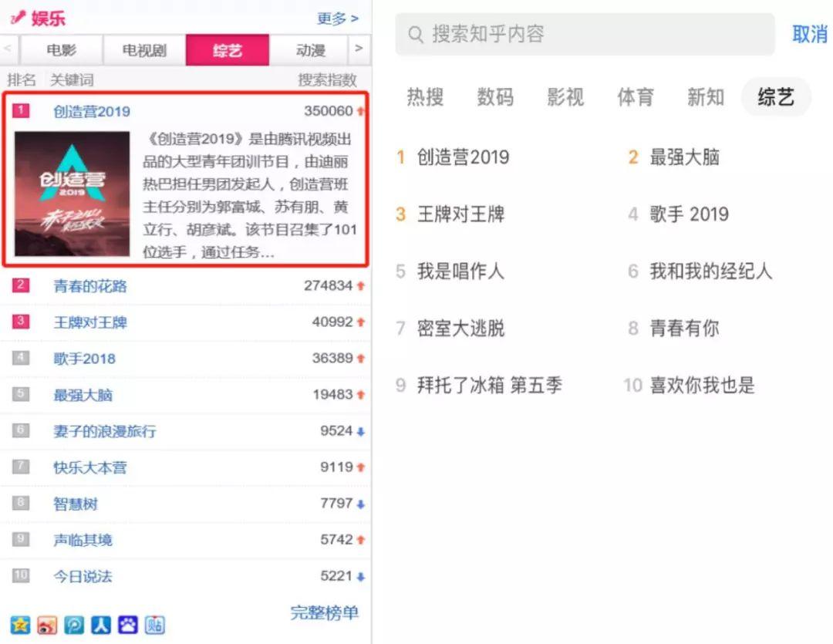Tap Zhihu hot search 我和我的经纪人
Viewport: 833px width, 644px height.
tap(710, 271)
